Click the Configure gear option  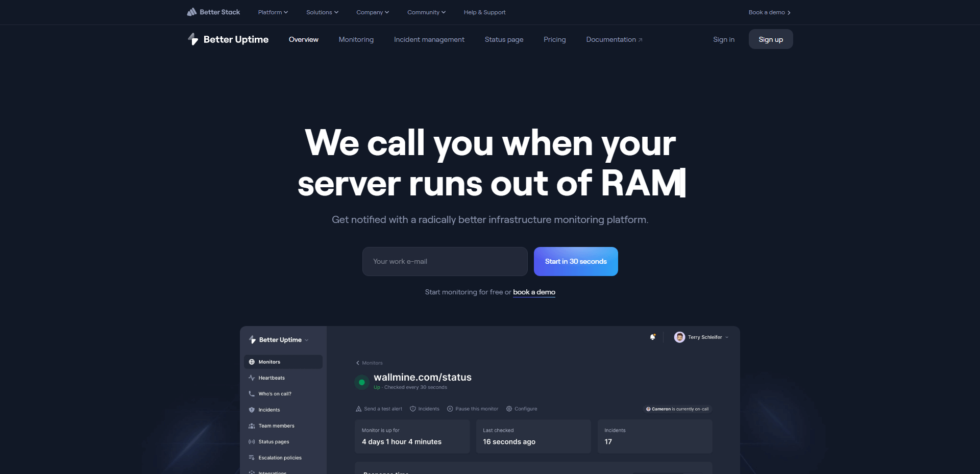tap(522, 409)
